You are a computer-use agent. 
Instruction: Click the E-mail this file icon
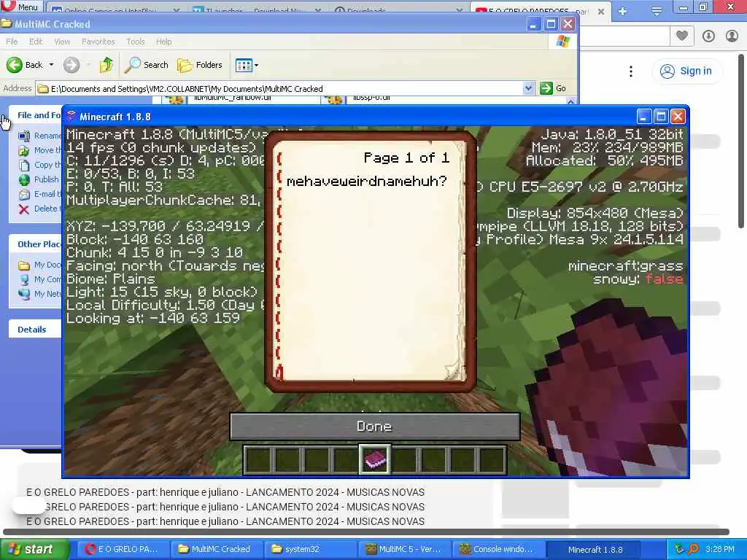[x=24, y=194]
